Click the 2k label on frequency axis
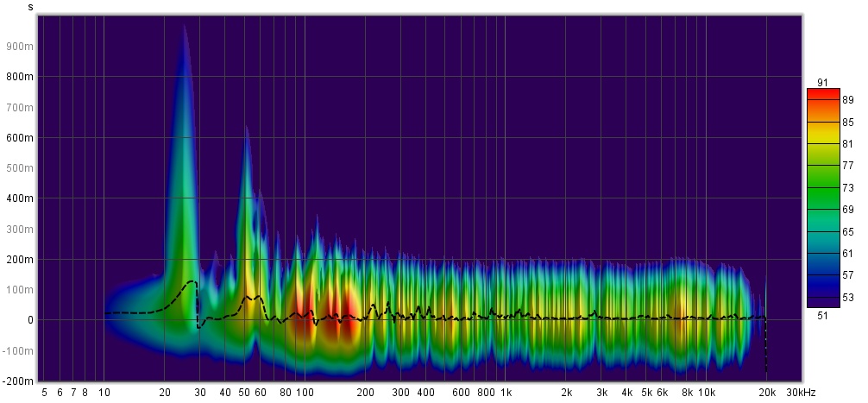Screen dimensions: 868x403 [566, 393]
